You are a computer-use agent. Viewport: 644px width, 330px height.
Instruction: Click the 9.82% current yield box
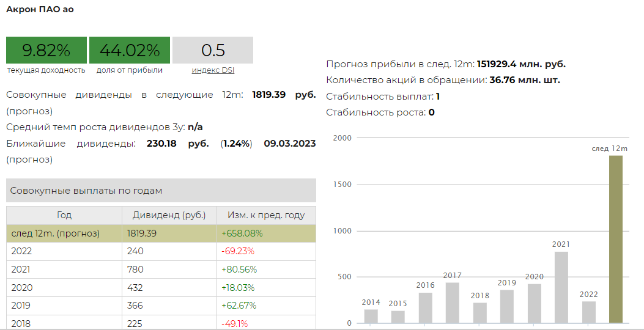[x=46, y=50]
